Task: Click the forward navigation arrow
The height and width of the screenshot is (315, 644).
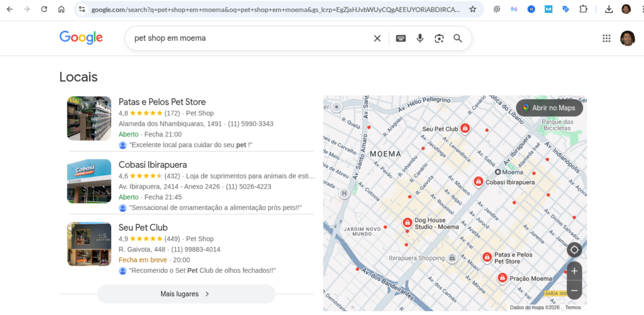Action: coord(26,9)
